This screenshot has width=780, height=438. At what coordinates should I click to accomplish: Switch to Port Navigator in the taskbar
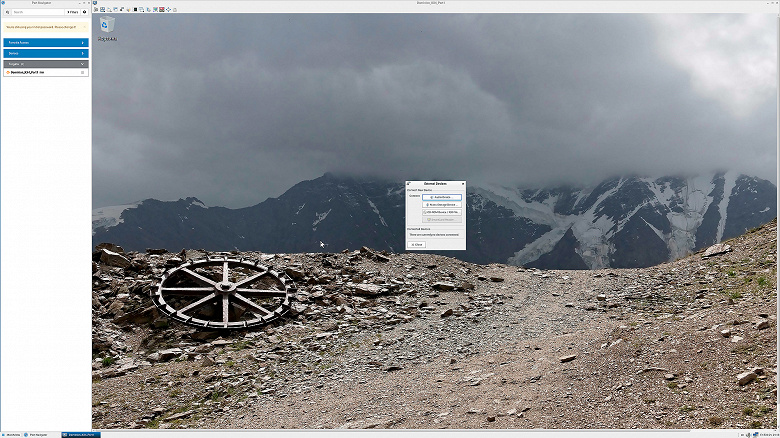[x=35, y=435]
